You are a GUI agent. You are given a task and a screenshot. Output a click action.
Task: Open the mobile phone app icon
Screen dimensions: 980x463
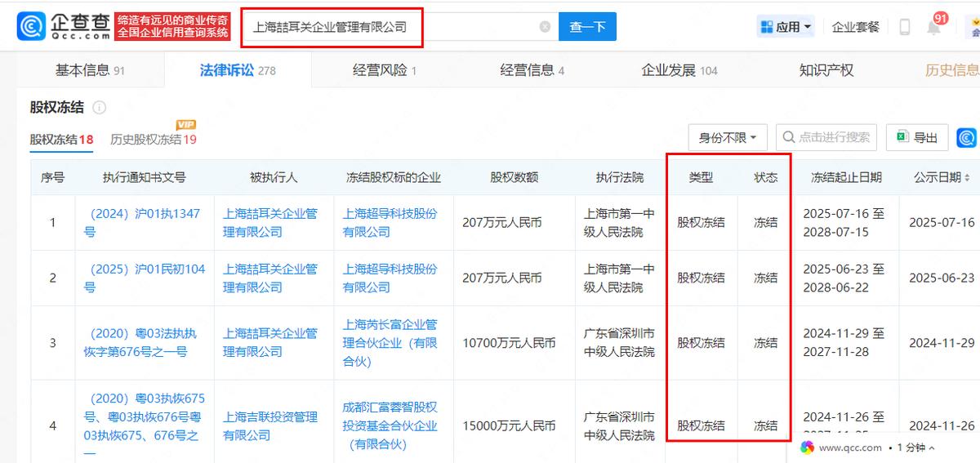[905, 27]
